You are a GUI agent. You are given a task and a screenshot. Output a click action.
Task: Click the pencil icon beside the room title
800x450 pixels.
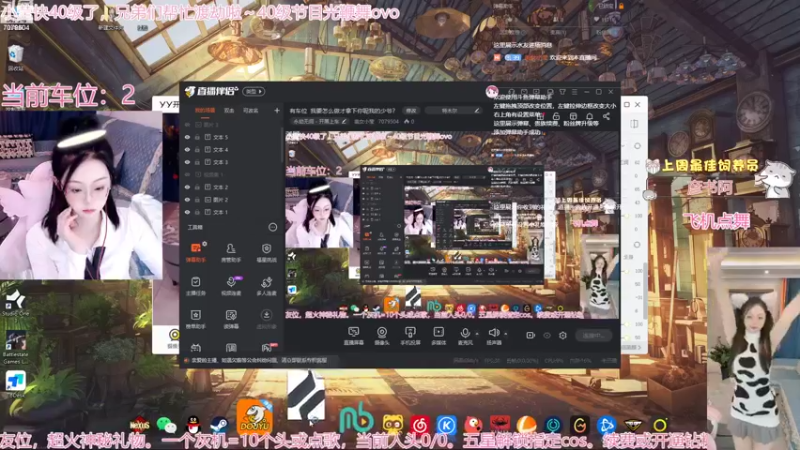click(344, 121)
